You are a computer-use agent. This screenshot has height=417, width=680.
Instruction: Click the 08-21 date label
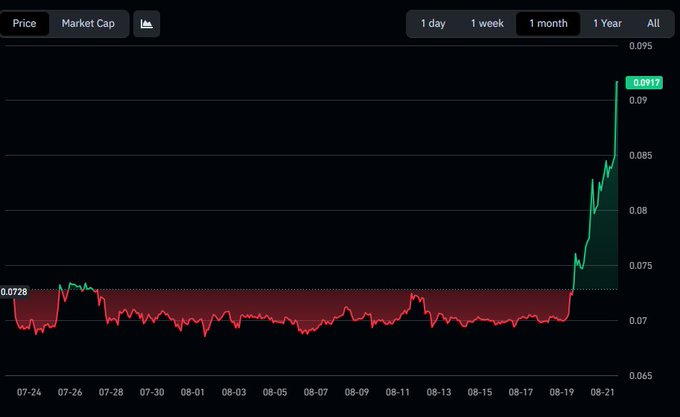click(602, 392)
